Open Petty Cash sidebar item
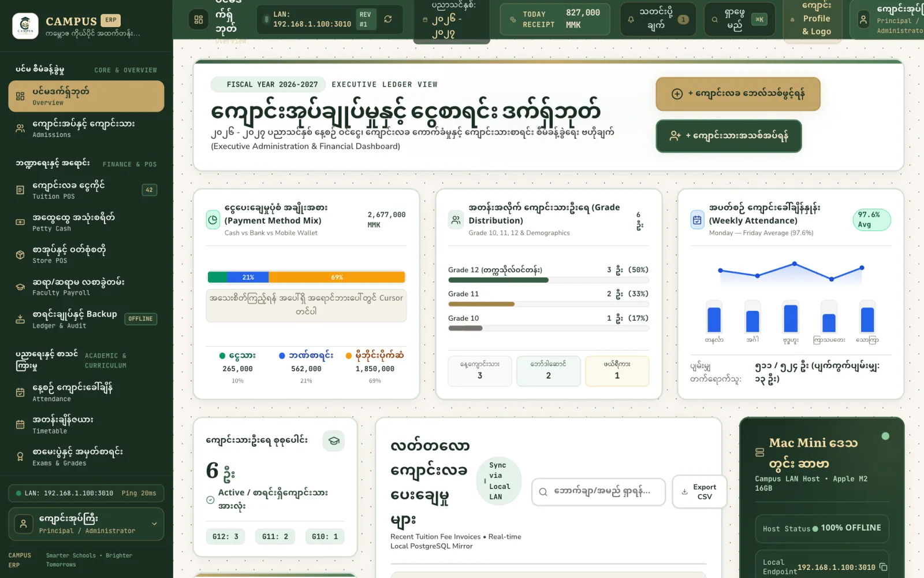 click(x=86, y=223)
